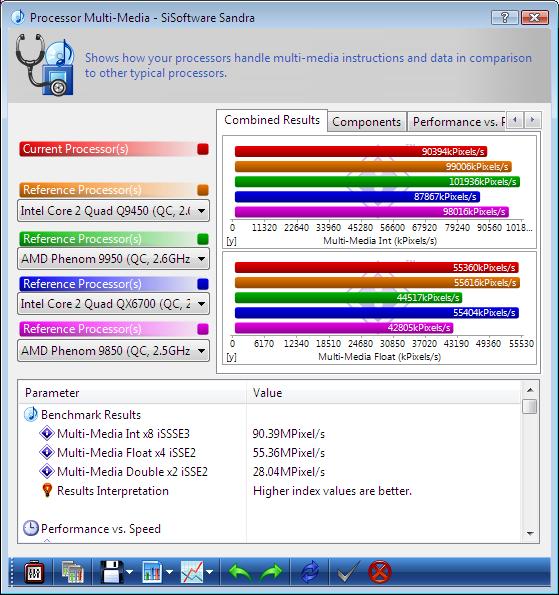Close the Processor Multi-Media window
The width and height of the screenshot is (559, 595).
pyautogui.click(x=534, y=17)
